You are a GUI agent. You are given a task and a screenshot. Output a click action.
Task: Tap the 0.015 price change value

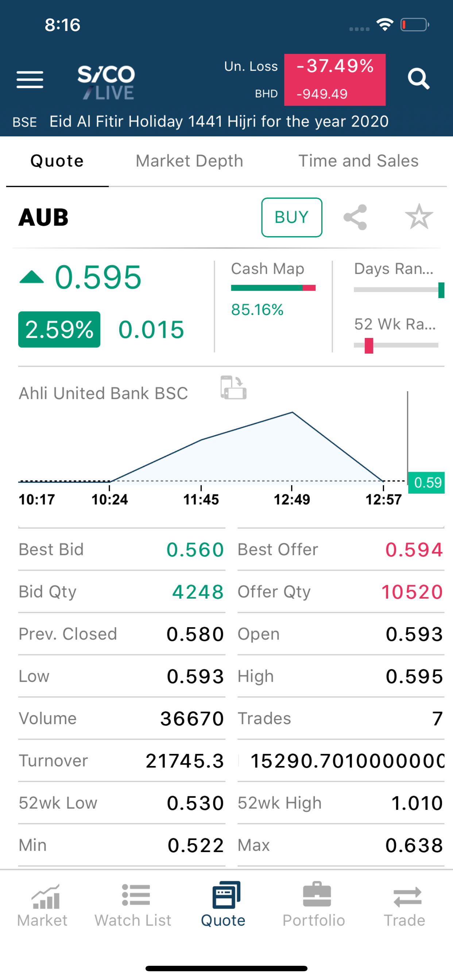pos(151,330)
